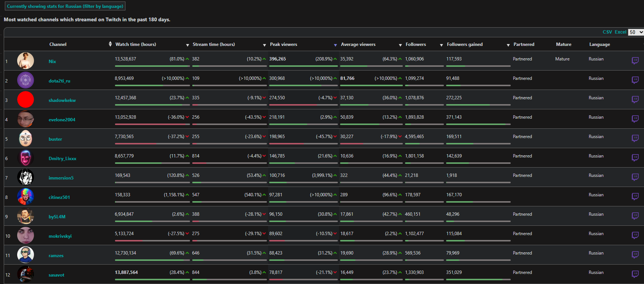This screenshot has width=644, height=284.
Task: Export table to Excel
Action: click(x=620, y=32)
